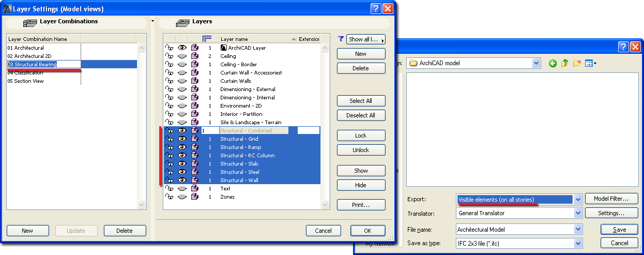Toggle lock icon of the Zones layer
Viewport: 644px width, 255px height.
(169, 197)
